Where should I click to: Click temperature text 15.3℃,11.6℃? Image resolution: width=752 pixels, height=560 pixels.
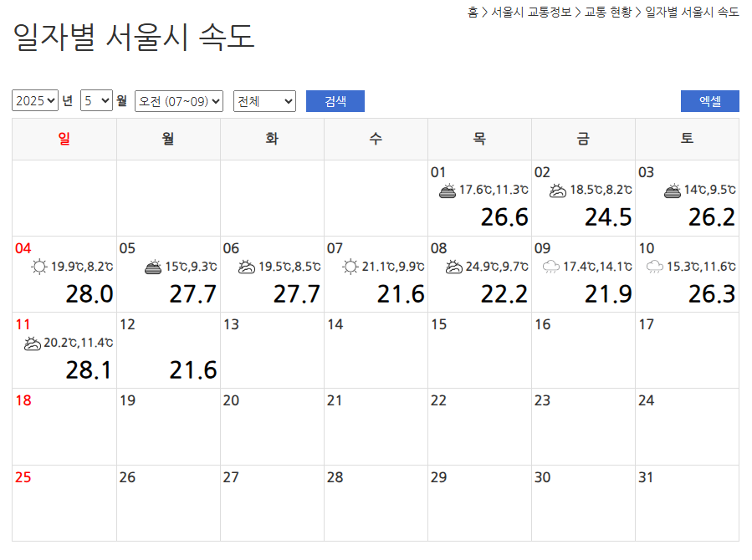point(701,267)
